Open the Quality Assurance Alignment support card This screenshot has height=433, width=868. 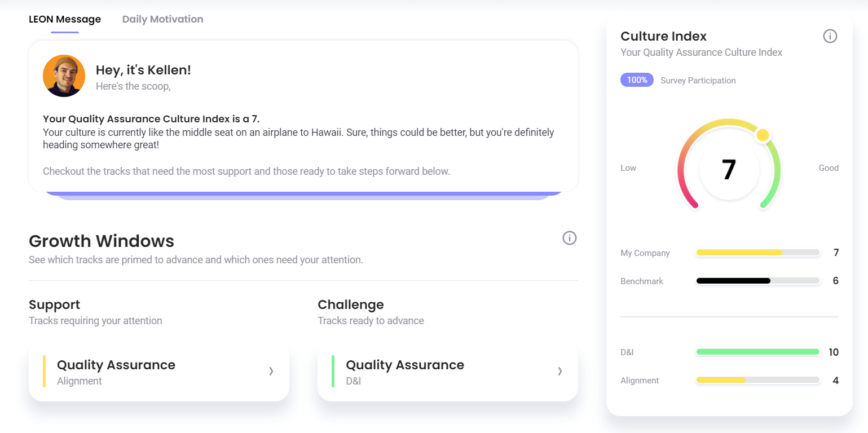pyautogui.click(x=159, y=373)
